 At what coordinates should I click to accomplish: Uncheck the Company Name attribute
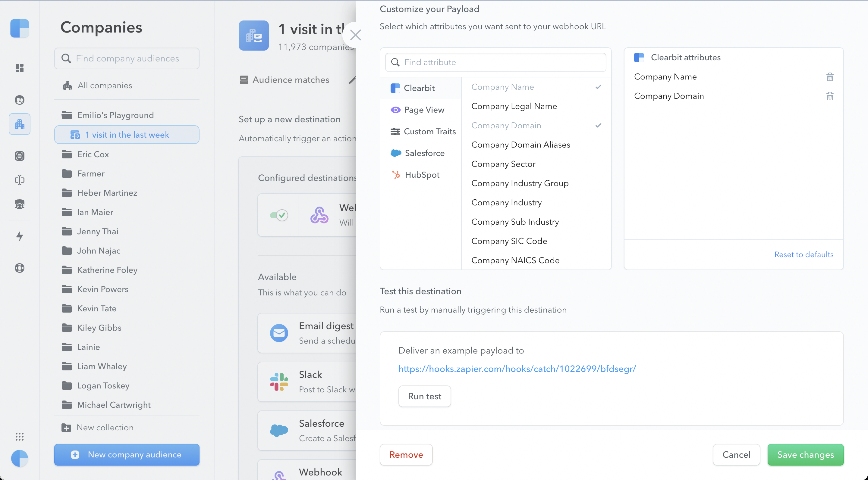[536, 87]
